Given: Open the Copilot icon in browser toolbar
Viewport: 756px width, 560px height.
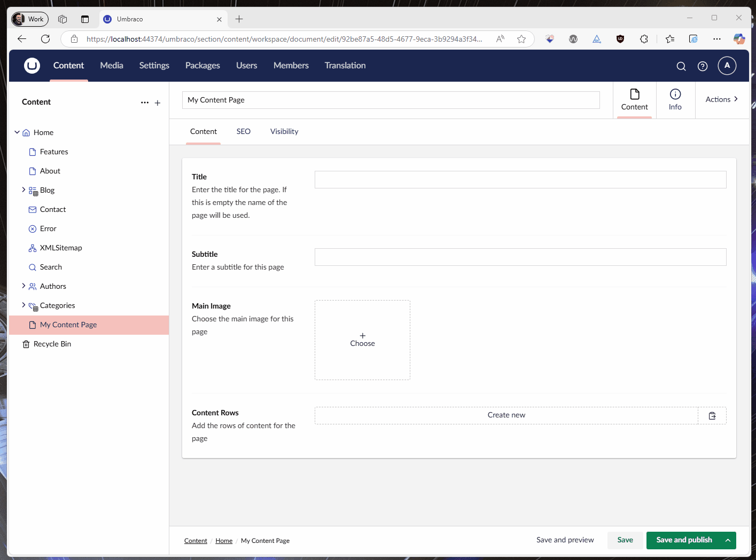Looking at the screenshot, I should (739, 38).
